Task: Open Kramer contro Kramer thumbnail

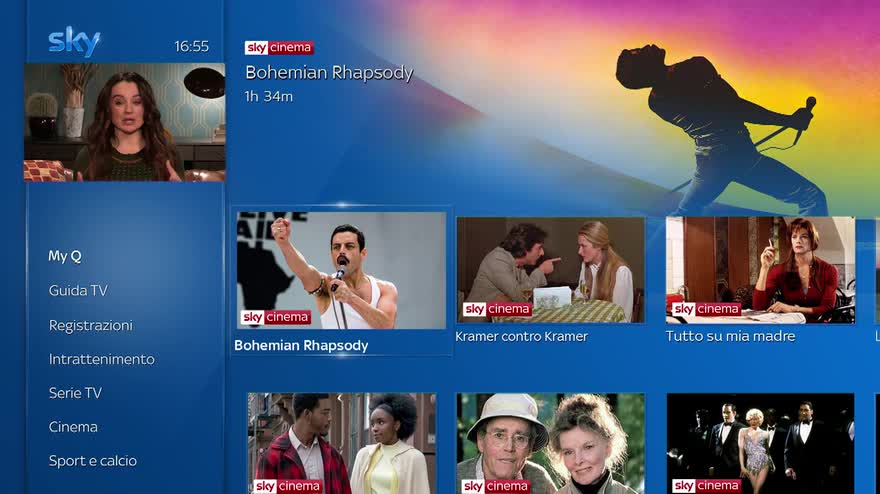Action: click(551, 270)
